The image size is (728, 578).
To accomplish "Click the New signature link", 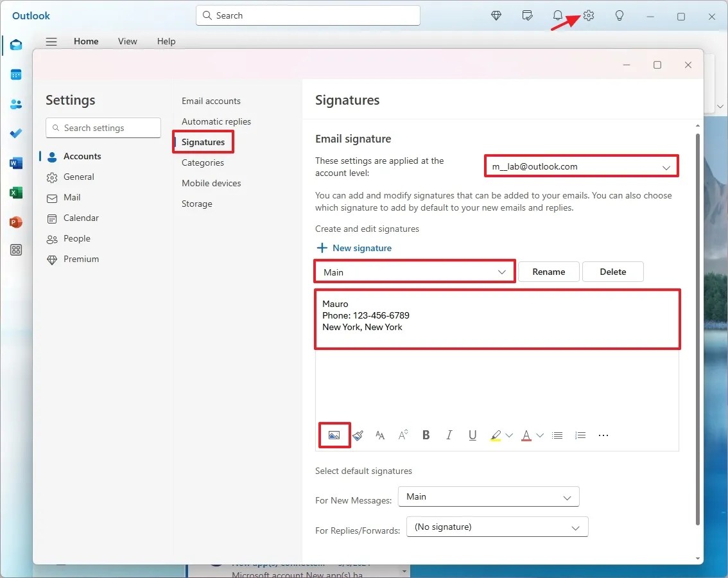I will 354,248.
